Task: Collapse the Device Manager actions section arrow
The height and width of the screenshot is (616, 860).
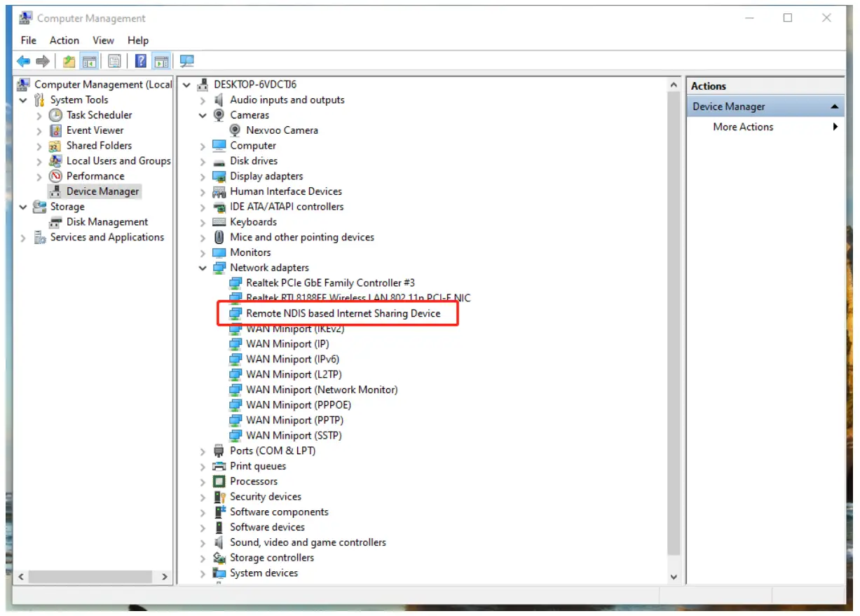Action: (834, 107)
